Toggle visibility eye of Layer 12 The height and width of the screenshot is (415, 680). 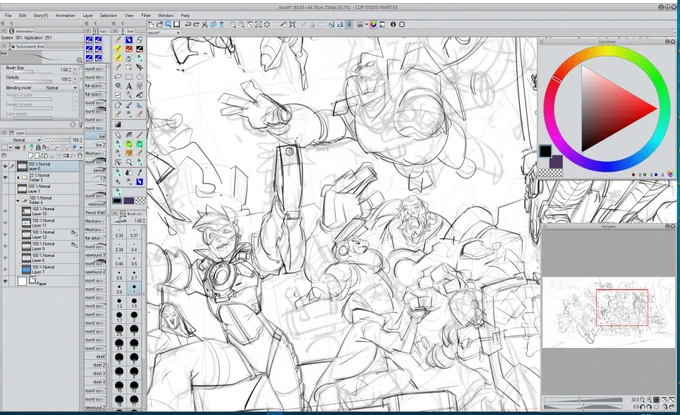coord(5,235)
